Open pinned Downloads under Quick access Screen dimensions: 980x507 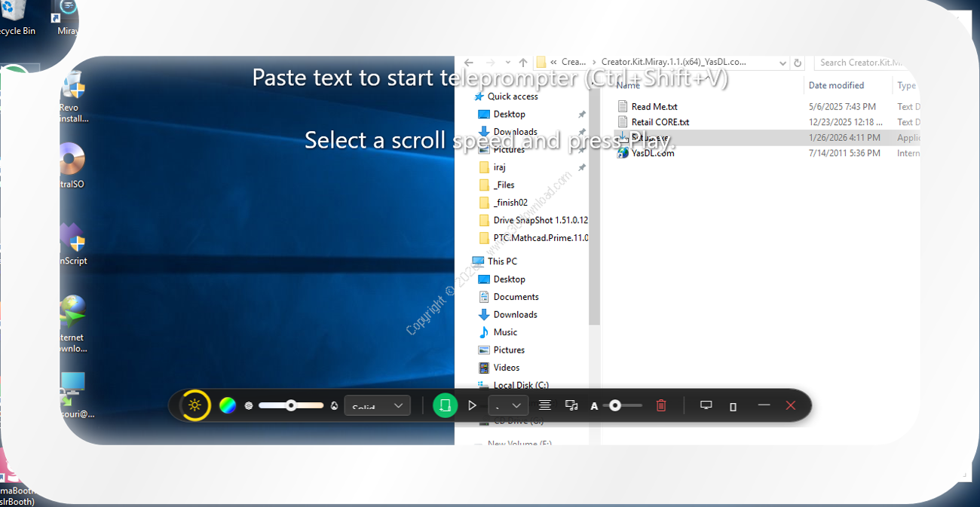(515, 132)
